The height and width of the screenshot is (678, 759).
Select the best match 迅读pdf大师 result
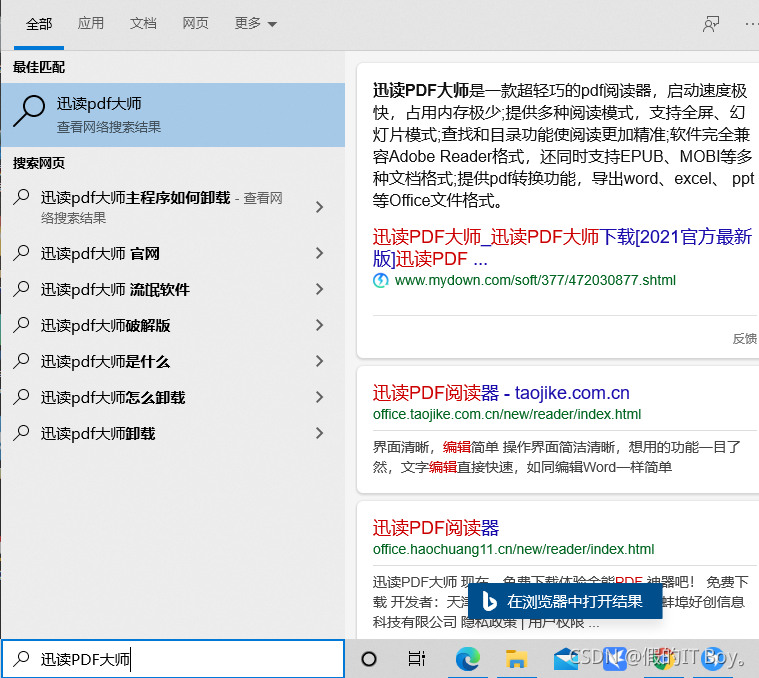pos(173,115)
